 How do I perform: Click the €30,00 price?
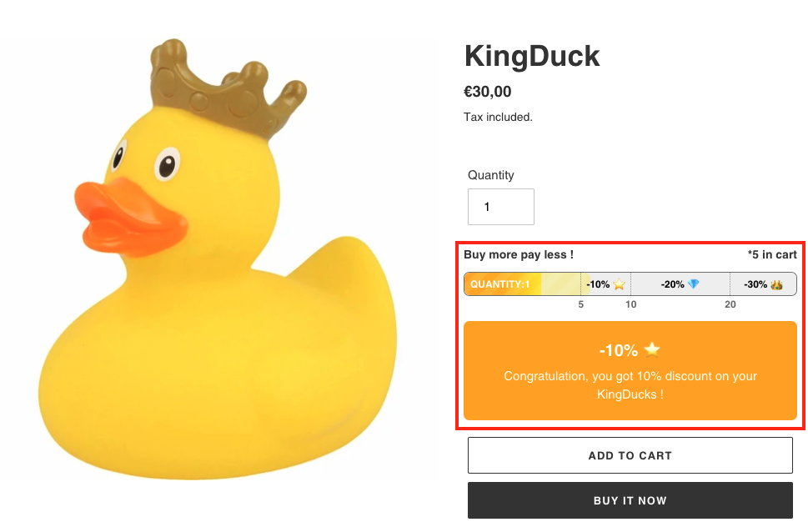[x=488, y=92]
